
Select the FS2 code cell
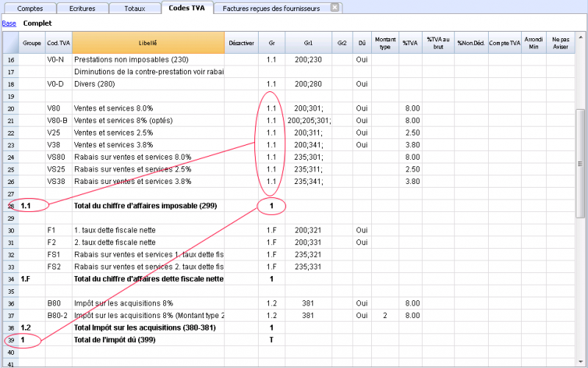coord(59,266)
